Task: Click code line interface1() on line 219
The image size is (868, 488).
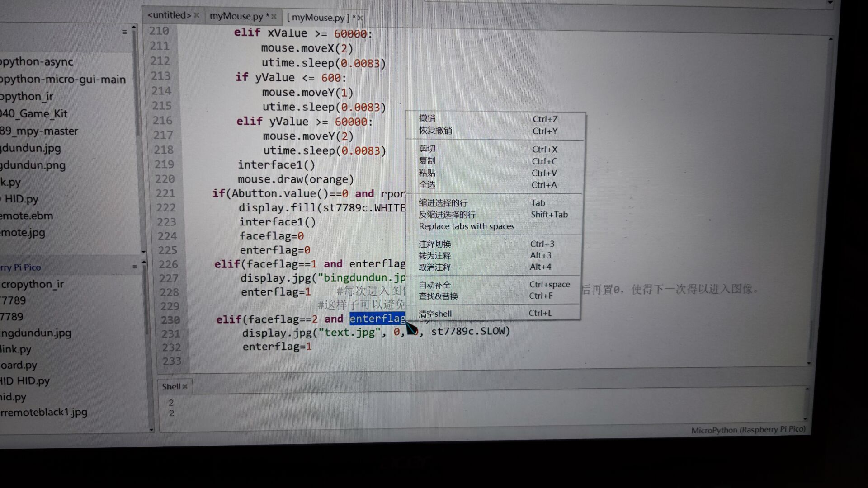Action: [277, 165]
